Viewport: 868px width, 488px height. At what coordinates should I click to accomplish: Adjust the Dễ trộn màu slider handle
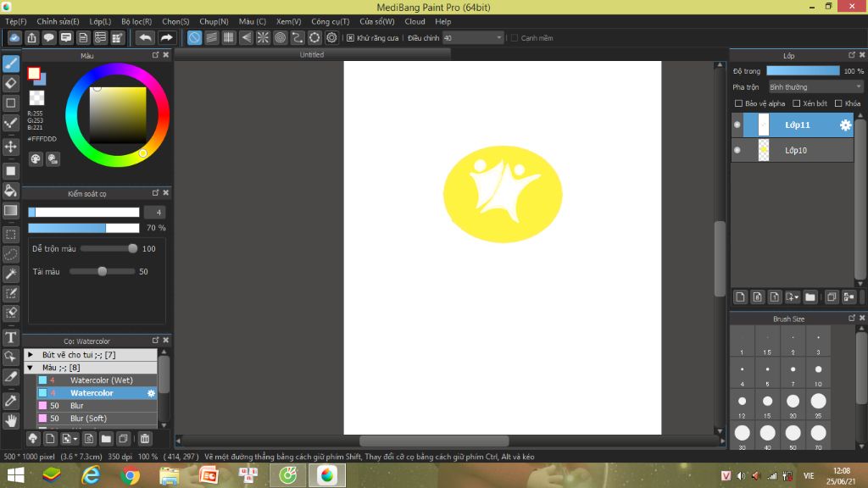pyautogui.click(x=132, y=249)
